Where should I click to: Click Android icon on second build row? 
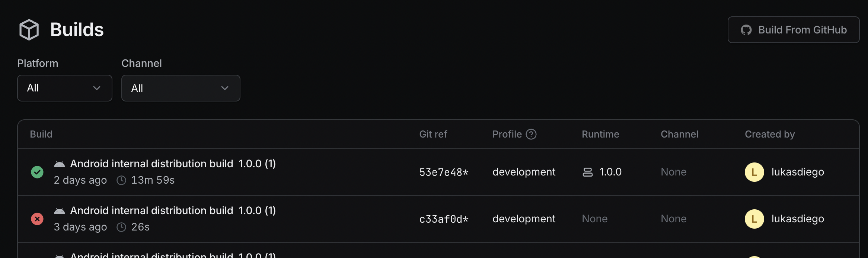click(60, 211)
